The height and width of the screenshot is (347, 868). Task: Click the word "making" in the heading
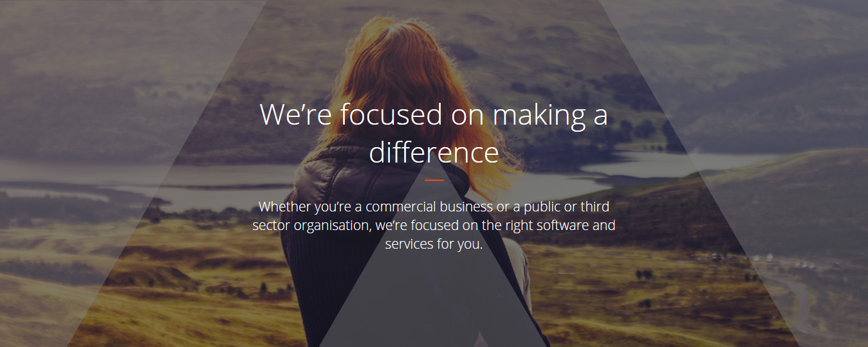pos(535,116)
